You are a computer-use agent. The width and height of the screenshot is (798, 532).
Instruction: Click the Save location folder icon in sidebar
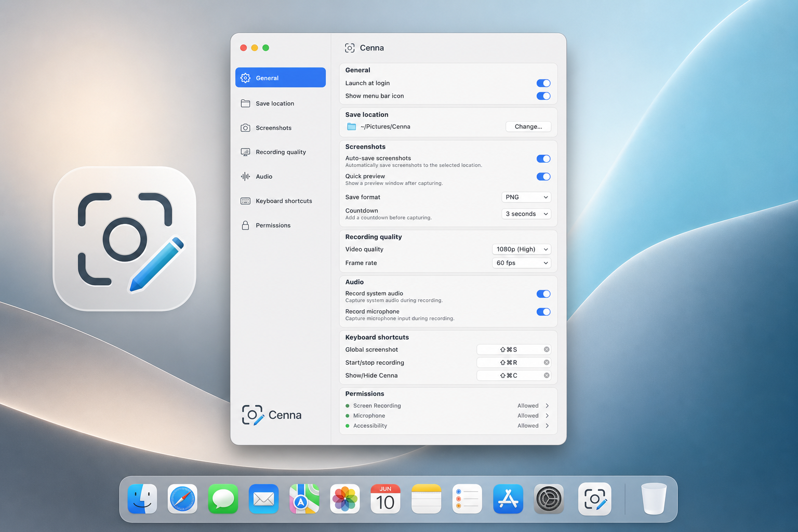246,103
